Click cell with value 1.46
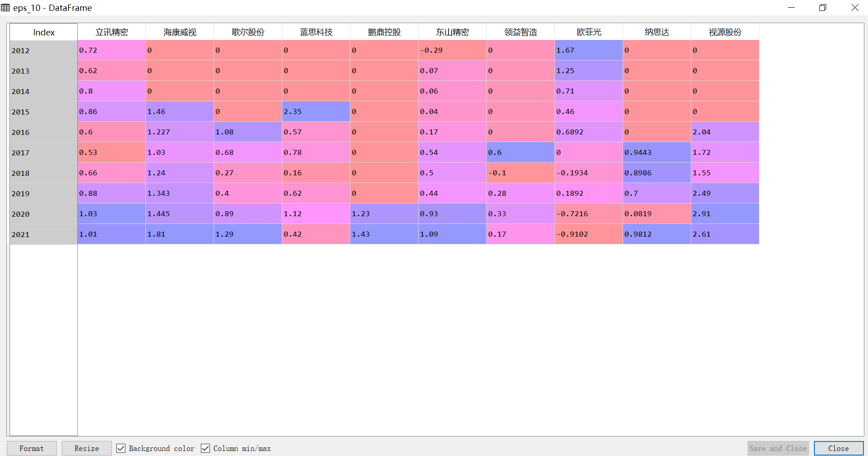The width and height of the screenshot is (868, 456). tap(180, 111)
